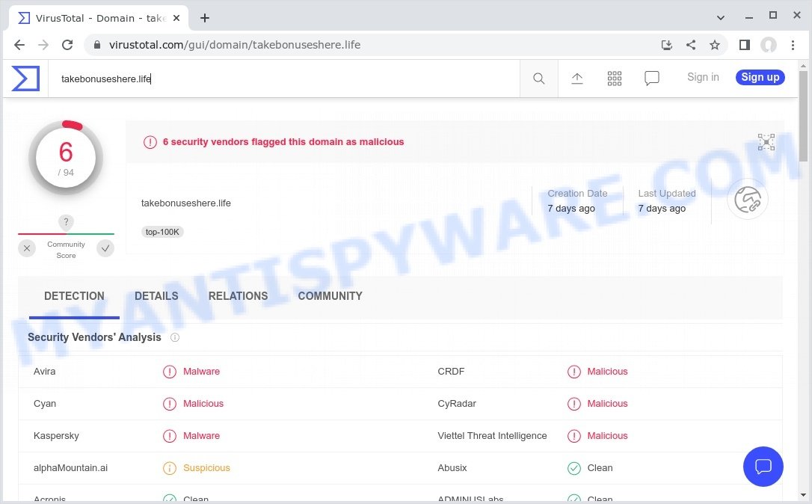
Task: Click the site lock icon
Action: 97,45
